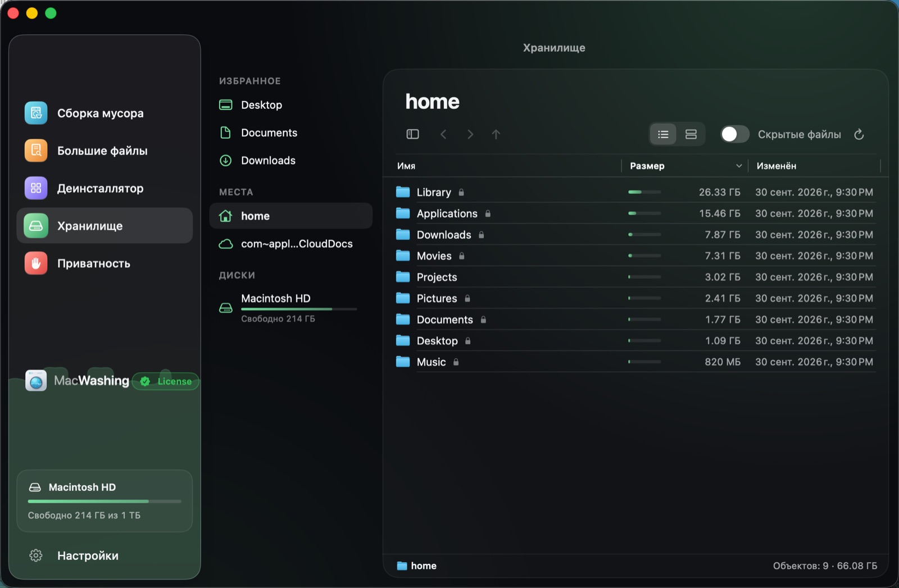Click the Library size bar
Image resolution: width=899 pixels, height=588 pixels.
pos(644,192)
